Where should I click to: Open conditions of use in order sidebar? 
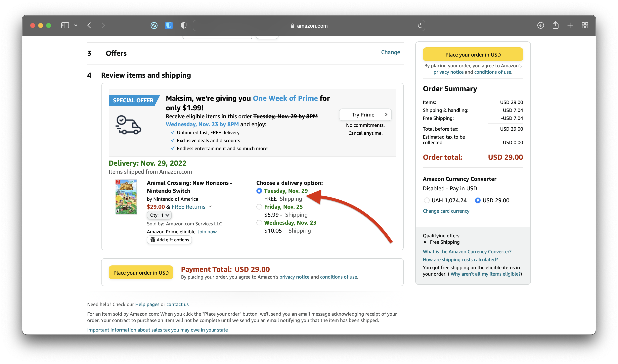tap(493, 72)
